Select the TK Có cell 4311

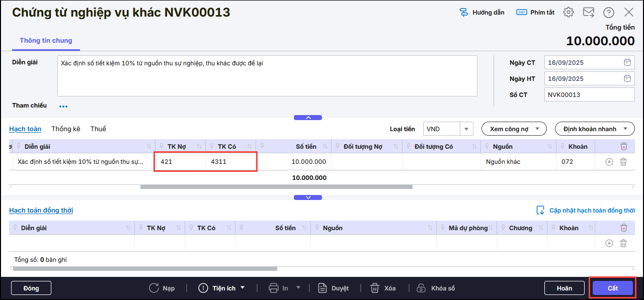point(231,162)
